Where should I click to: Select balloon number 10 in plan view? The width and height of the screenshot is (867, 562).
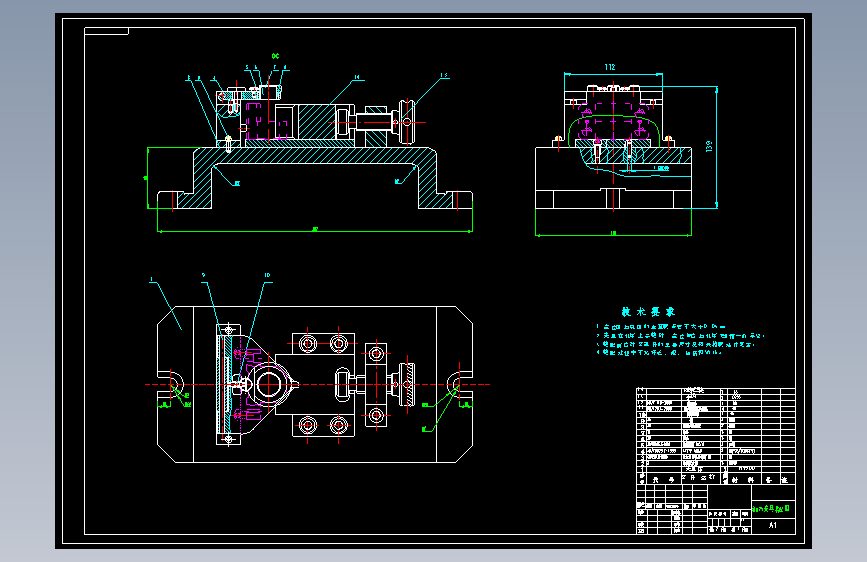(267, 275)
